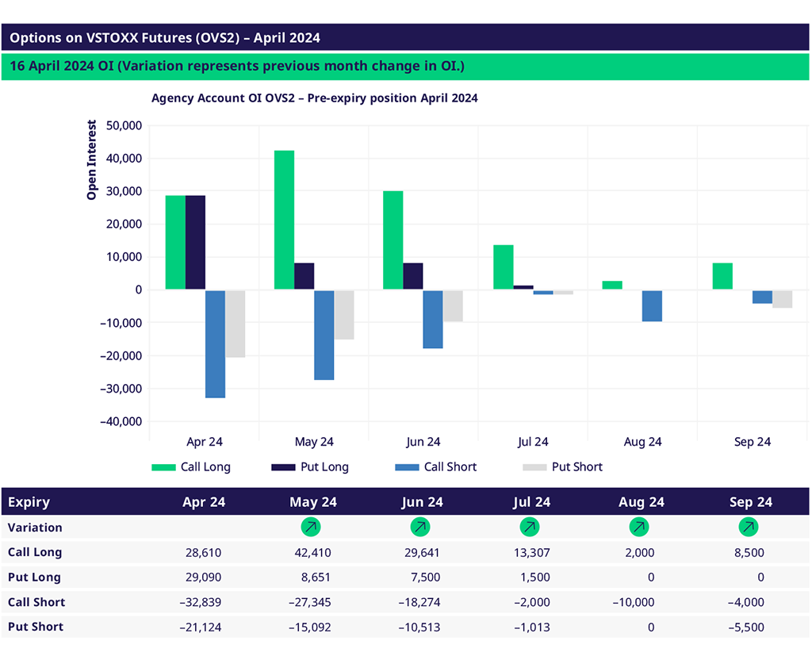The image size is (812, 660).
Task: Select the tallest green May 24 Call Long bar
Action: point(284,220)
